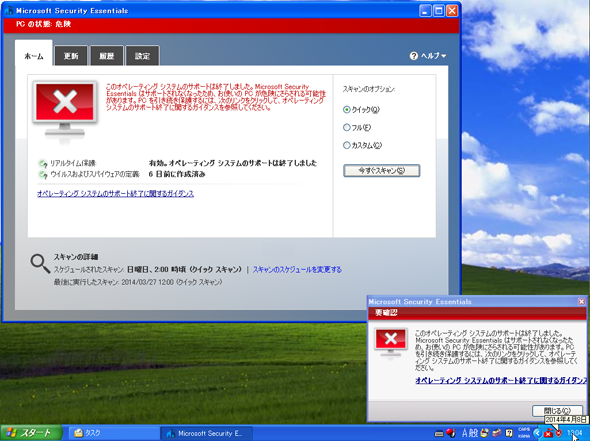590x441 pixels.
Task: Open the 設定 tab
Action: click(142, 56)
